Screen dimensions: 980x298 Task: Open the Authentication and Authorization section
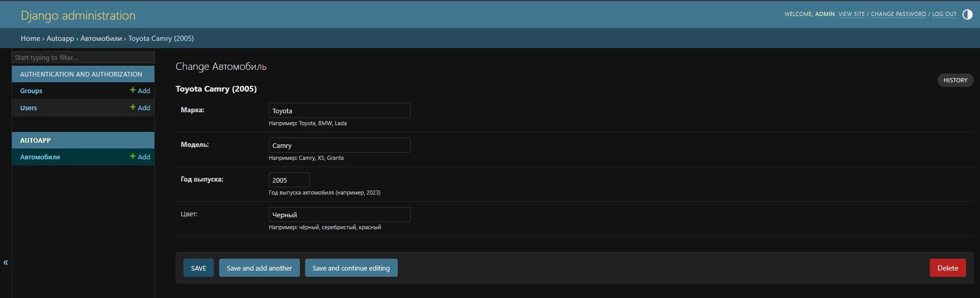coord(81,74)
